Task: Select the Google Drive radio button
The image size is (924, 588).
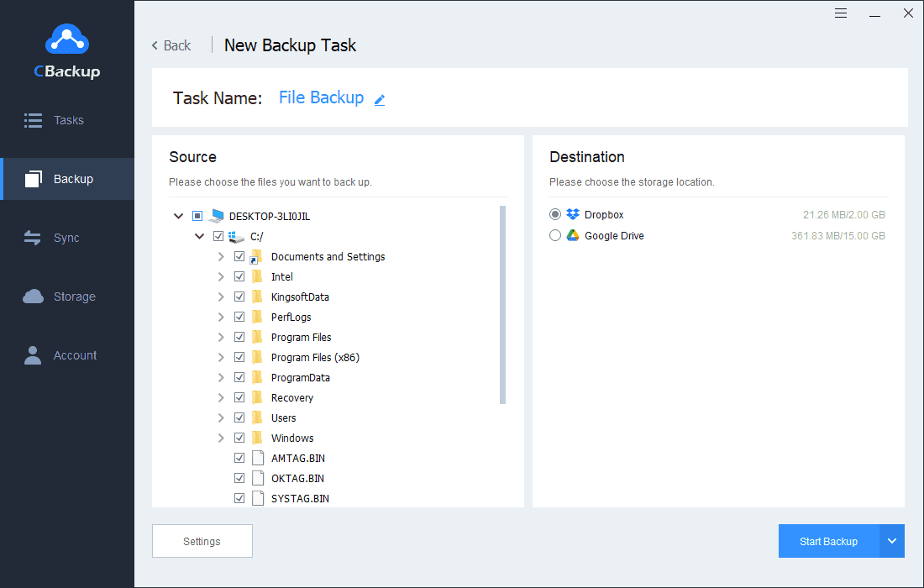Action: (554, 236)
